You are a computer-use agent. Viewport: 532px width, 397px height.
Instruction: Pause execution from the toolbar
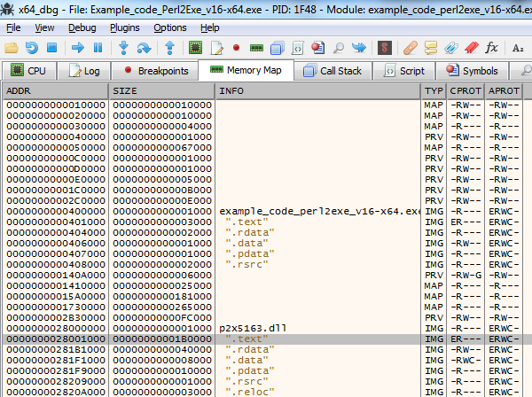point(98,47)
